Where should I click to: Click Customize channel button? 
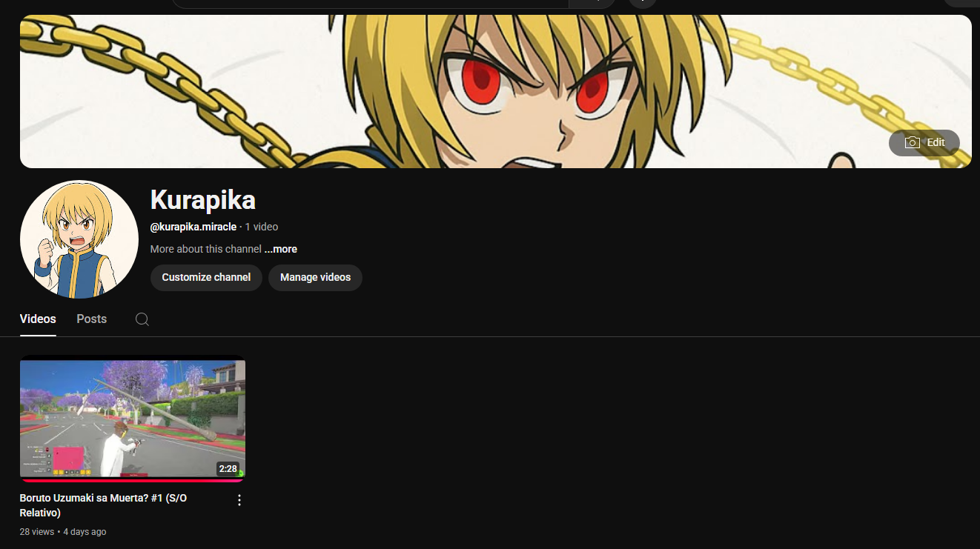coord(206,278)
